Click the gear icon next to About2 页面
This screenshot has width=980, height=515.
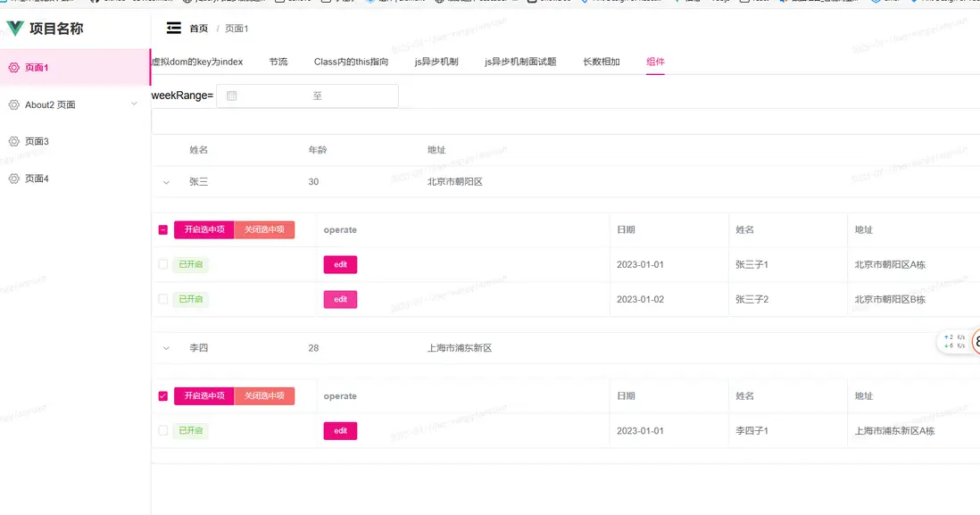tap(13, 105)
